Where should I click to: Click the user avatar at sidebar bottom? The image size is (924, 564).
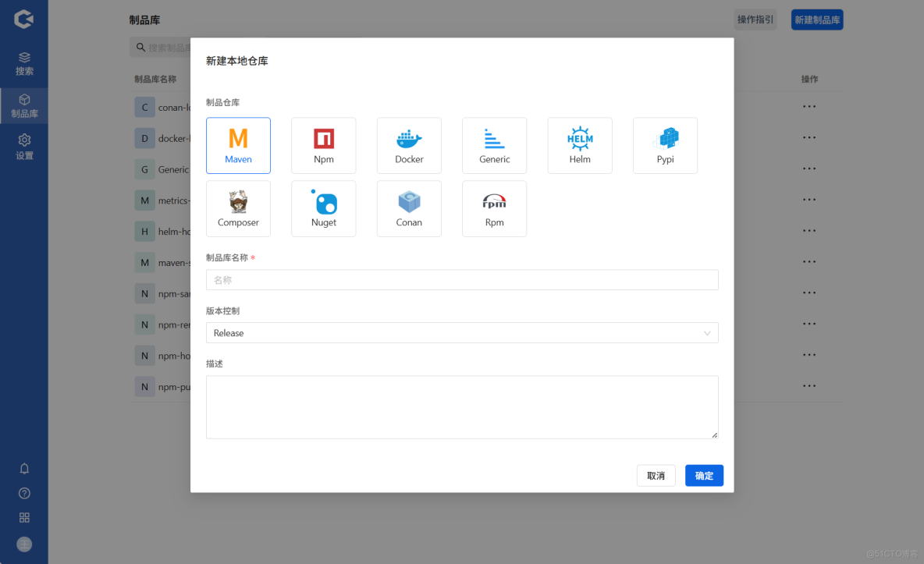(24, 544)
